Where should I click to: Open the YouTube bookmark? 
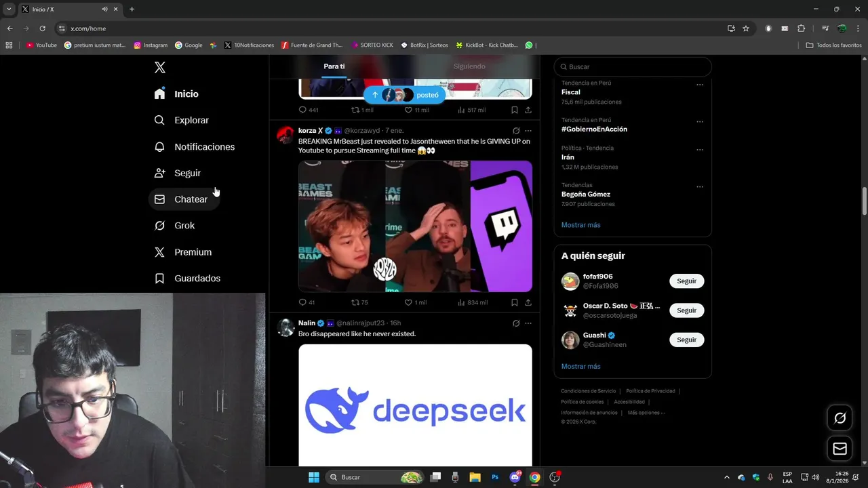pyautogui.click(x=41, y=45)
